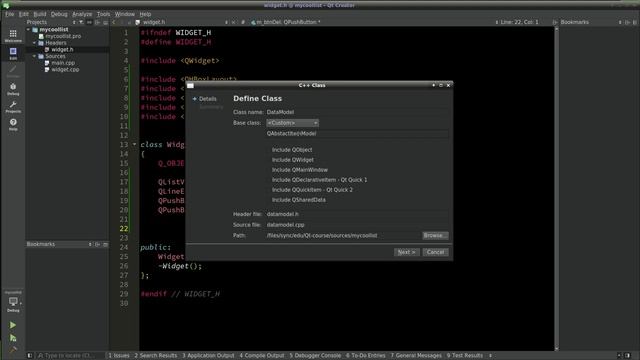Close the Projects side panel

point(106,22)
